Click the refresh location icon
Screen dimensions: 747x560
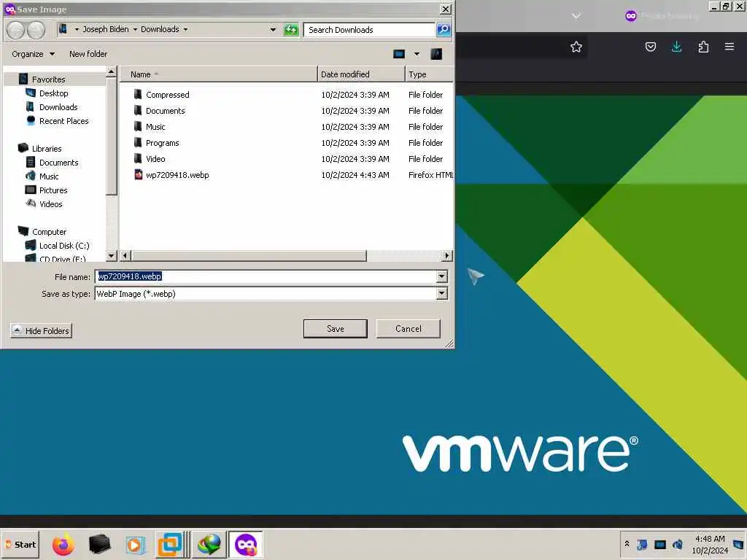coord(290,29)
